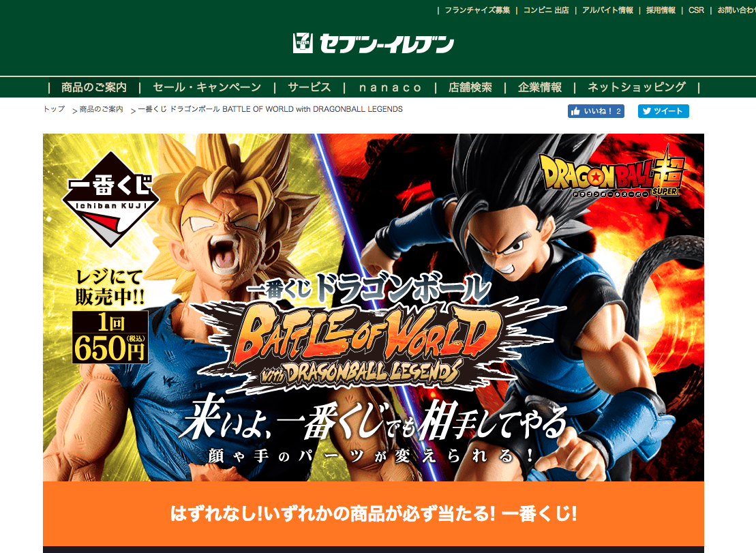Follow the フランチャイズ募集 link
Screen dimensions: 756x553
(477, 10)
